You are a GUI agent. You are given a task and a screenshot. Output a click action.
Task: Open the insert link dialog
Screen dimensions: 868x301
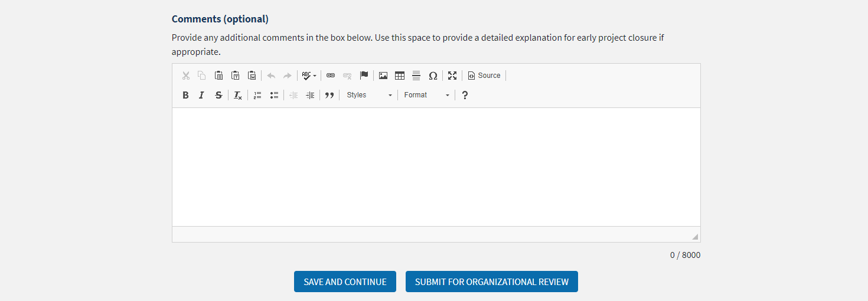click(331, 76)
